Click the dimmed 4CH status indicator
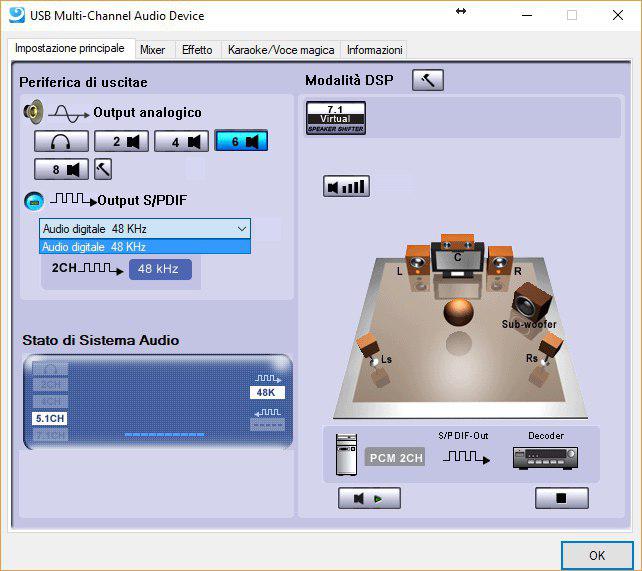642x571 pixels. pos(50,401)
